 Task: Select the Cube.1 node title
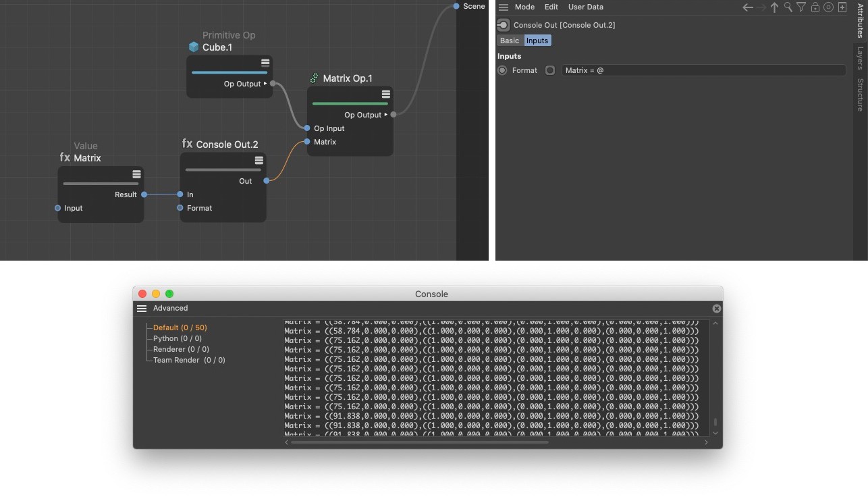tap(217, 47)
